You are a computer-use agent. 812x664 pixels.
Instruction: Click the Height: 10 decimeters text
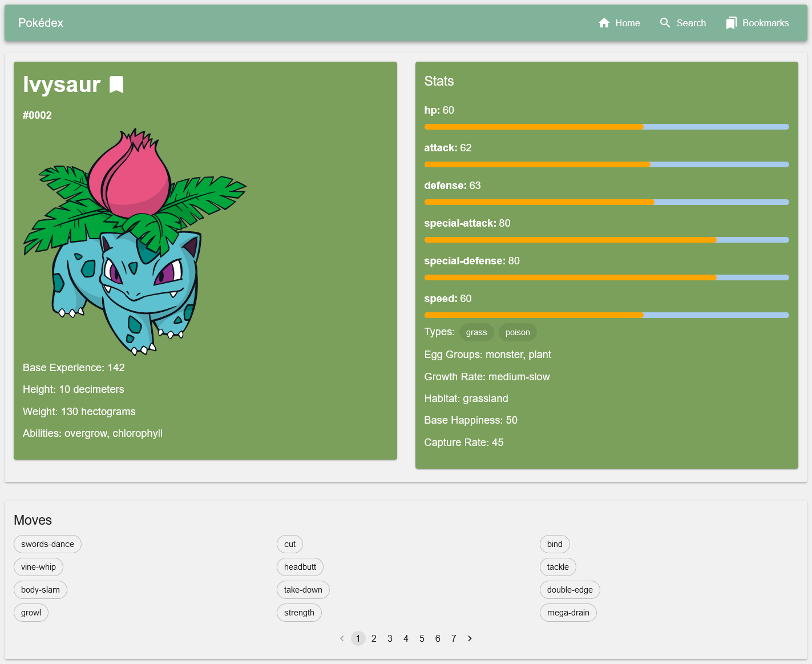[x=74, y=389]
